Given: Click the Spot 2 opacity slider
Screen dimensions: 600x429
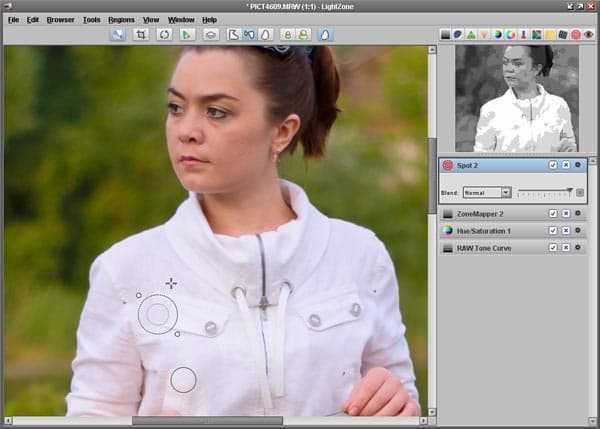Looking at the screenshot, I should click(x=545, y=192).
